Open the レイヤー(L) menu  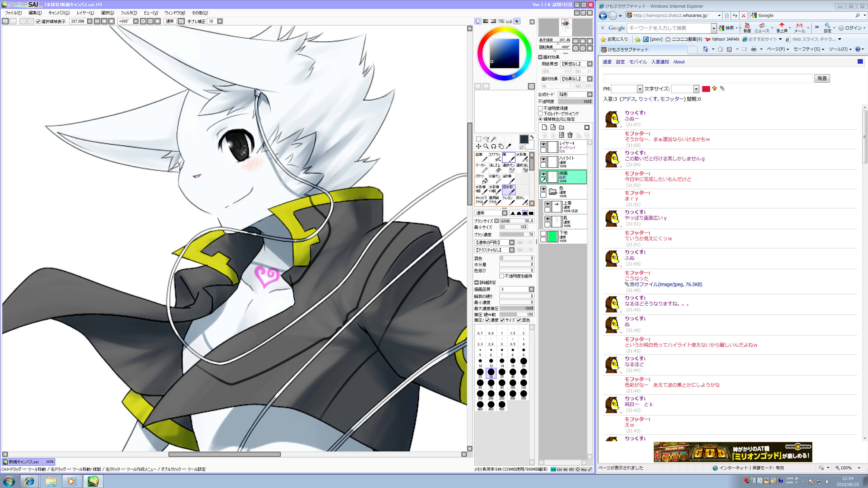tap(85, 13)
